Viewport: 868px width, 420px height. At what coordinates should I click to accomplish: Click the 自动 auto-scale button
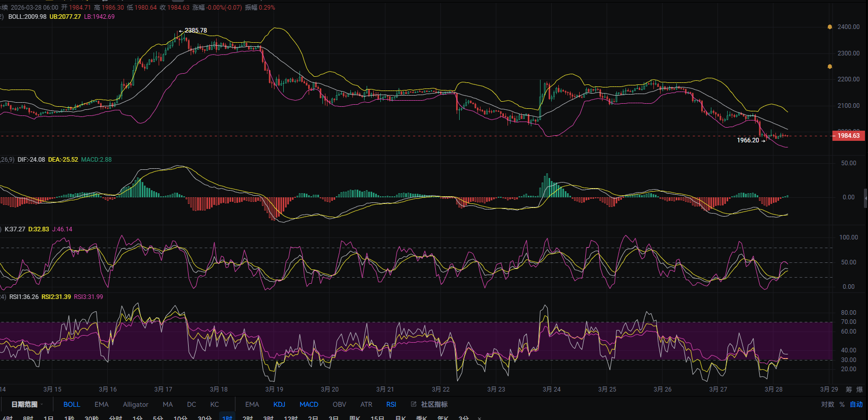[x=856, y=404]
